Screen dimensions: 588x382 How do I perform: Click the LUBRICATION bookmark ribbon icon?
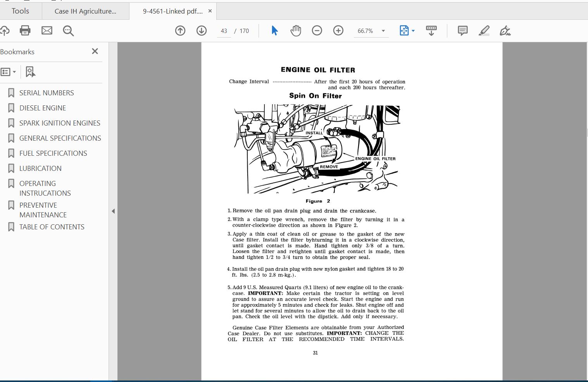click(x=11, y=169)
